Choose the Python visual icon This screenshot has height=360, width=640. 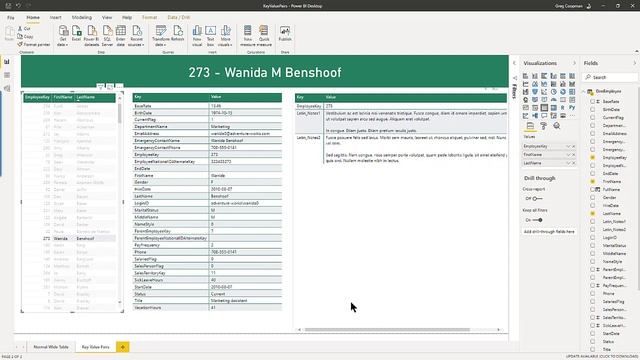point(572,108)
